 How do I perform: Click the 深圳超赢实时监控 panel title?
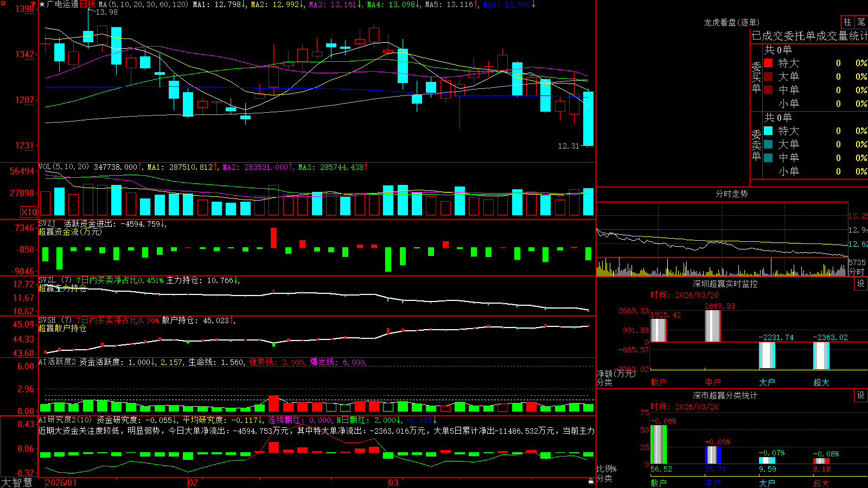coord(725,284)
